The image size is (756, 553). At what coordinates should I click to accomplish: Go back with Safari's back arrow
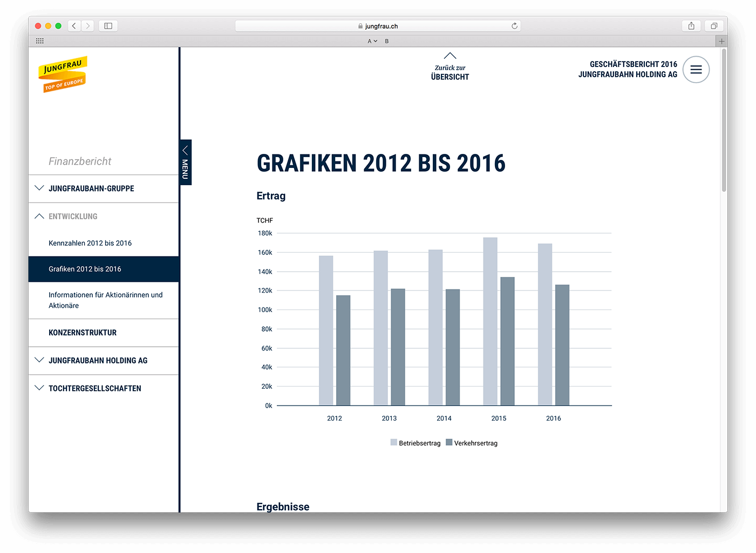click(74, 26)
